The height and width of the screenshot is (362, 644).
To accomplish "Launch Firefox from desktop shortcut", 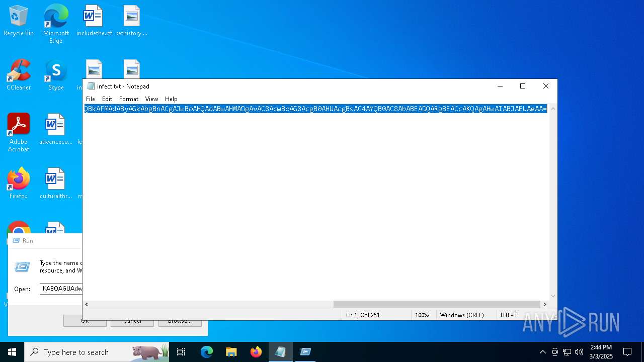I will (x=19, y=184).
